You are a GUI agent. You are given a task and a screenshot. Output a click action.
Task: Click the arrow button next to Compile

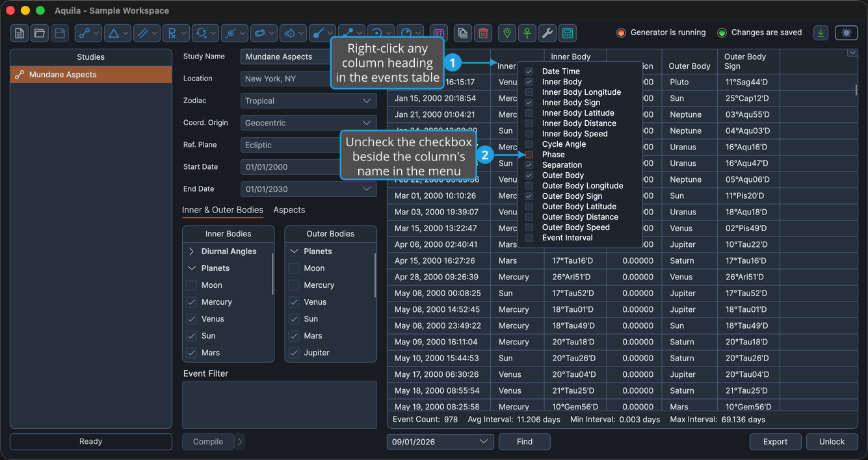tap(239, 442)
